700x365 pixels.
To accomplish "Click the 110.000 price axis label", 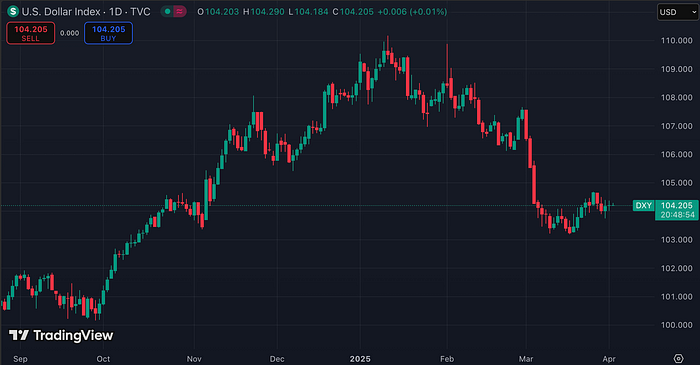I will tap(677, 41).
